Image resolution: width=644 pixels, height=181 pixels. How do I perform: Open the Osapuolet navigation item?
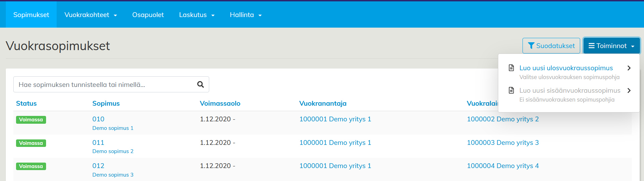(x=148, y=15)
